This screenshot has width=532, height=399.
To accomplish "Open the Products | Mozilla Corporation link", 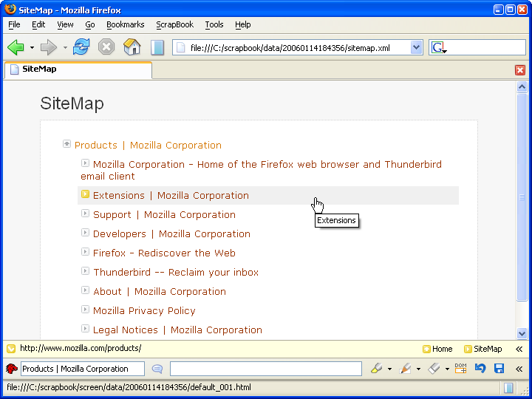I will coord(148,146).
